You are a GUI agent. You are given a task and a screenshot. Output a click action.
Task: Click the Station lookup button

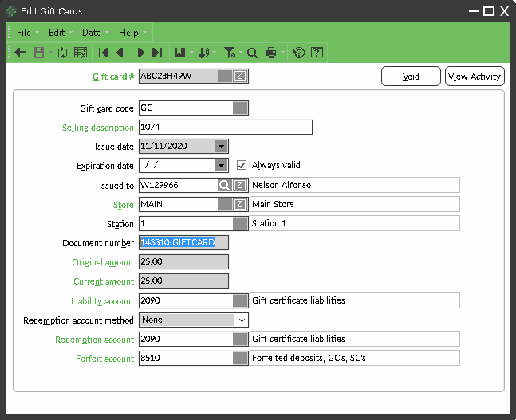[240, 224]
